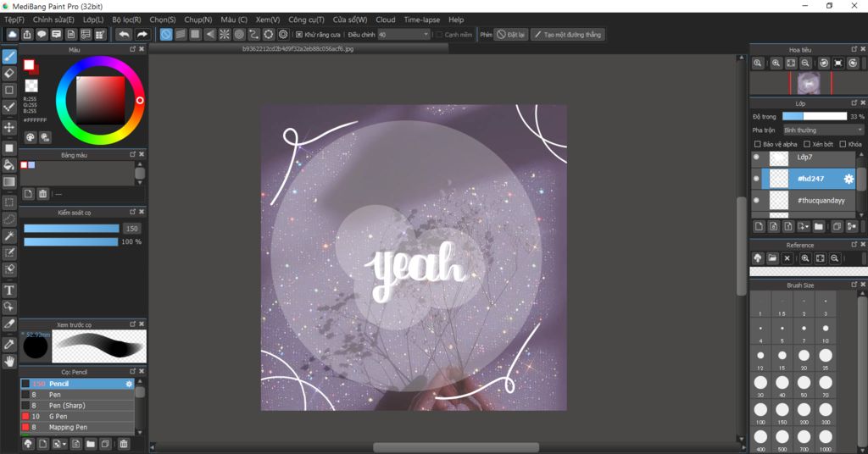The image size is (868, 454).
Task: Click the foreground white color swatch
Action: [29, 65]
